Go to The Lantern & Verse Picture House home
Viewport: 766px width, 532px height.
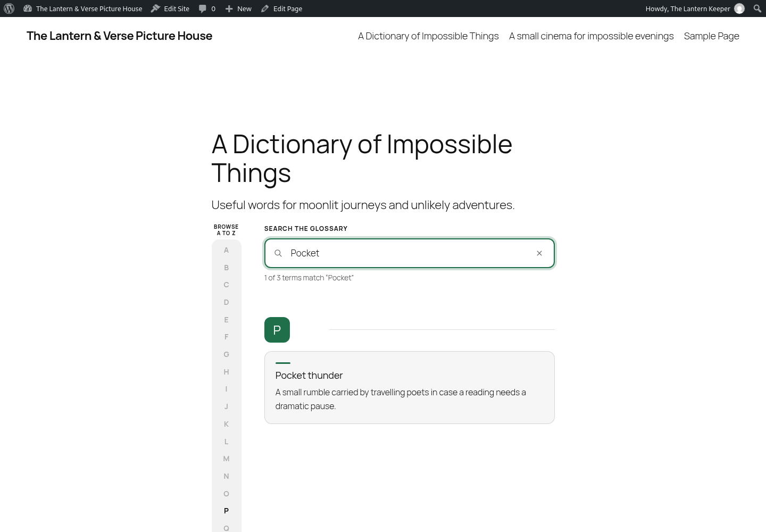tap(119, 36)
